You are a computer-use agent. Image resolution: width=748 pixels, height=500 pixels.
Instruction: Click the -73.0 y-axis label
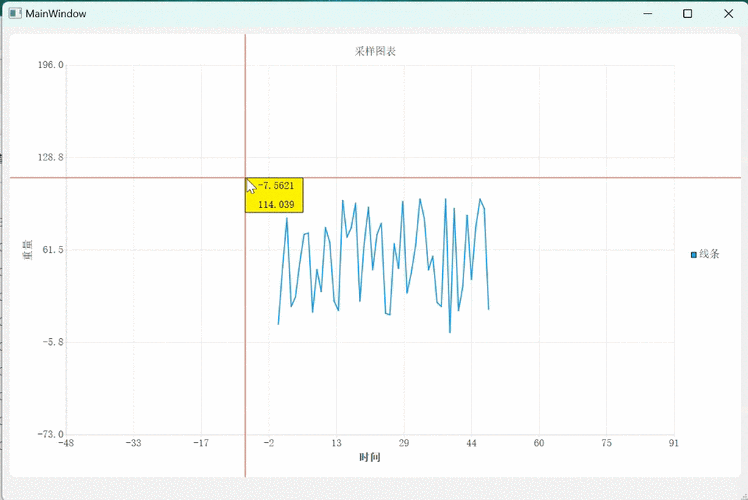pyautogui.click(x=47, y=434)
